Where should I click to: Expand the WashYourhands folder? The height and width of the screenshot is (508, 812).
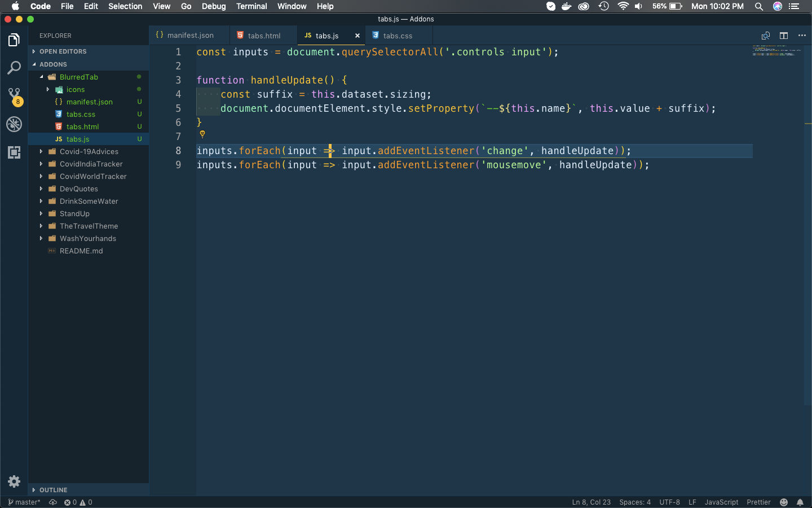click(89, 238)
